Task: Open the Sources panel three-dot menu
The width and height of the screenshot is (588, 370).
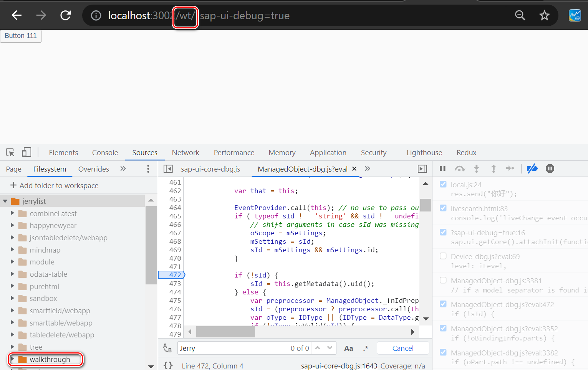Action: tap(148, 169)
